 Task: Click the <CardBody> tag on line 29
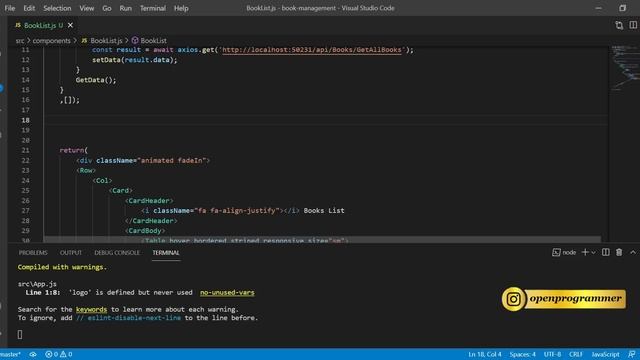(x=145, y=231)
